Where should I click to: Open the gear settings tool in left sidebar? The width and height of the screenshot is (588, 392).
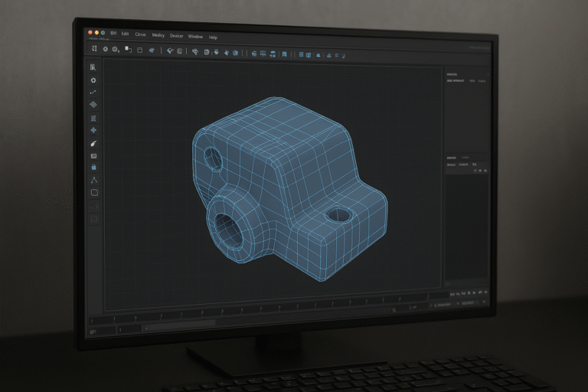click(93, 80)
